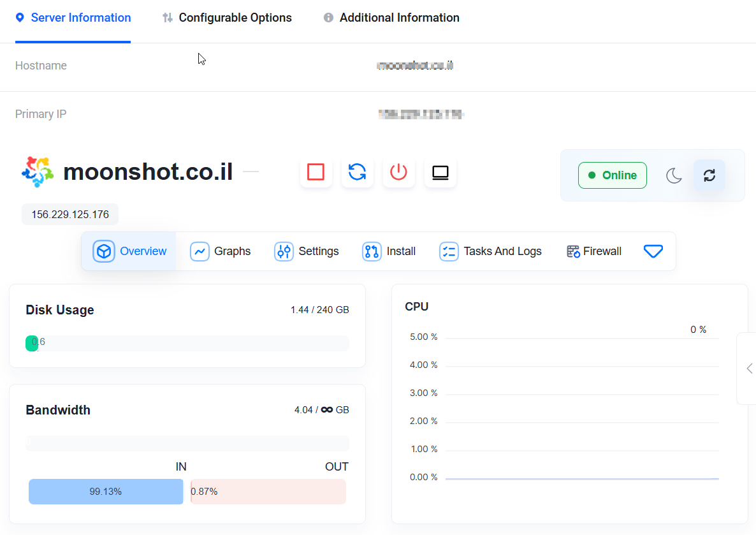Switch to Configurable Options tab
The height and width of the screenshot is (535, 756).
click(x=227, y=18)
